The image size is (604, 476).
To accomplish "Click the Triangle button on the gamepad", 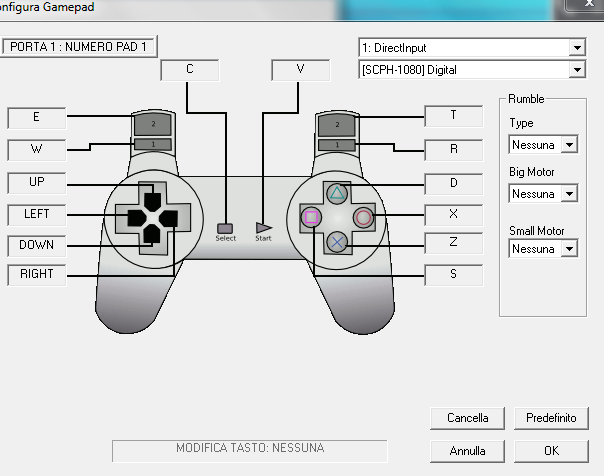I will [337, 193].
